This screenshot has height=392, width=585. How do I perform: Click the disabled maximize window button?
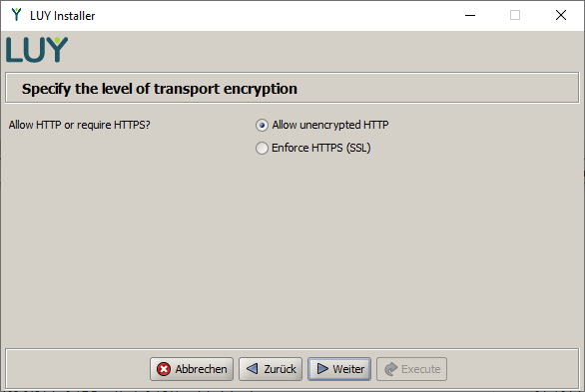[515, 15]
